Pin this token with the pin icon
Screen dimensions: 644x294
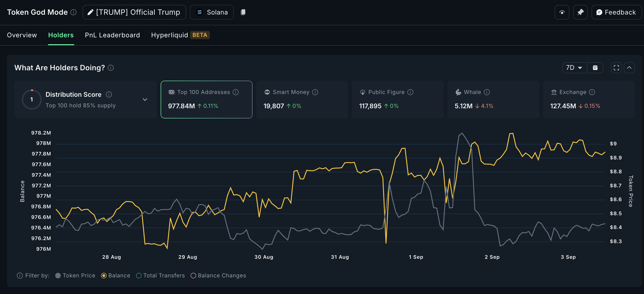coord(580,12)
